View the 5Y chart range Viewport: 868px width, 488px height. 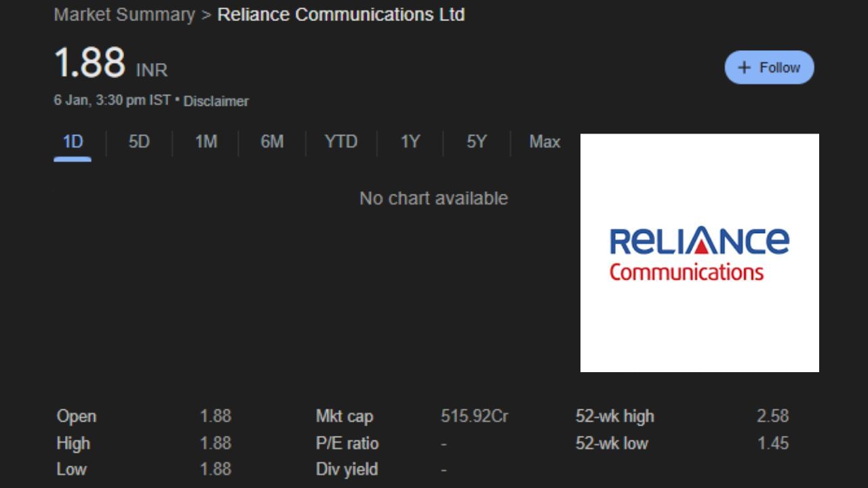click(476, 142)
